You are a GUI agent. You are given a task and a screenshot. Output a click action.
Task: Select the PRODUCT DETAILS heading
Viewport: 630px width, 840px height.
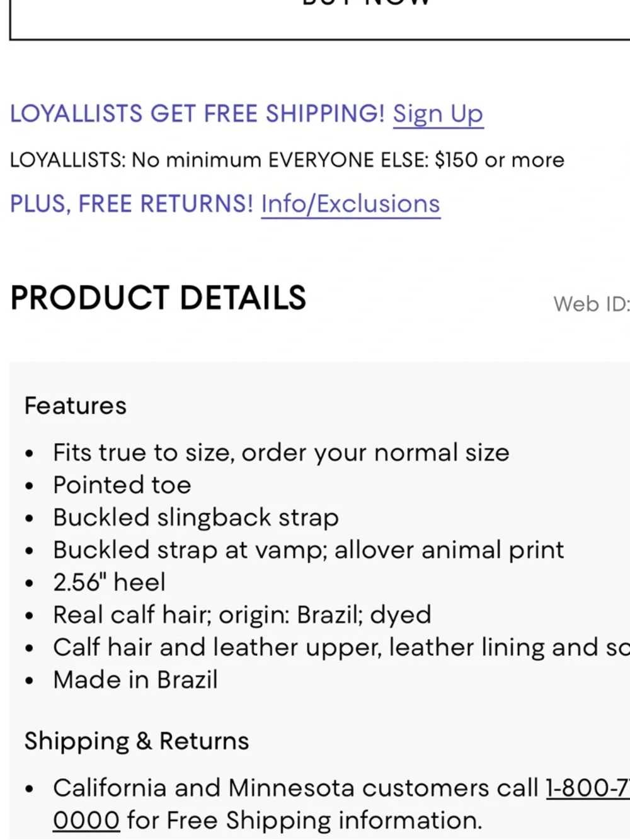click(x=158, y=297)
